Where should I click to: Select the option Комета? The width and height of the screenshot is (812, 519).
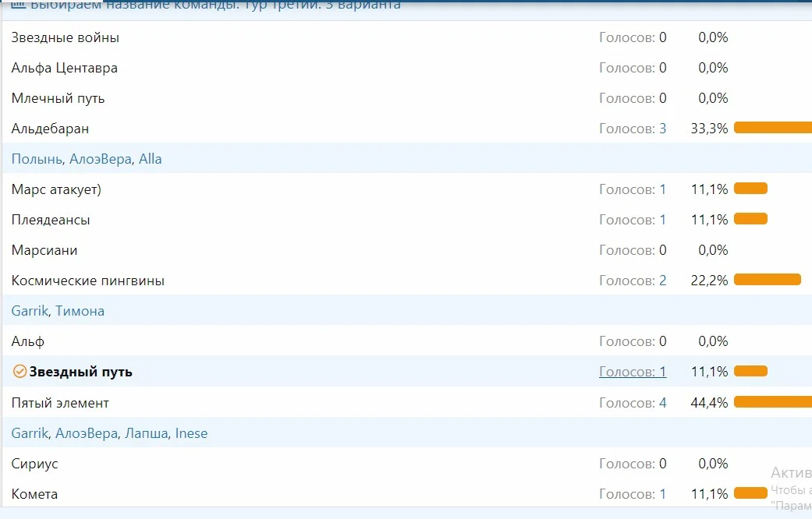tap(34, 494)
